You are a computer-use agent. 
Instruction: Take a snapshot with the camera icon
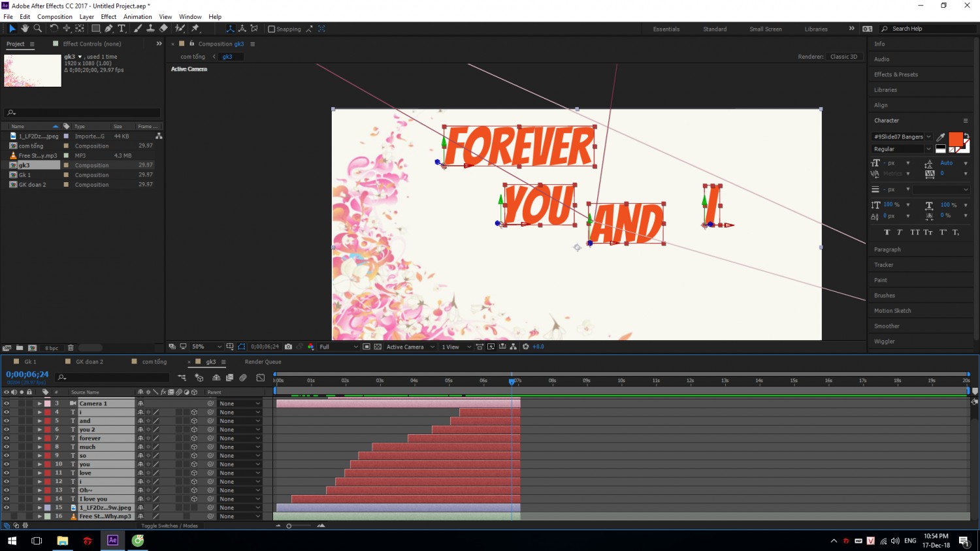point(288,347)
